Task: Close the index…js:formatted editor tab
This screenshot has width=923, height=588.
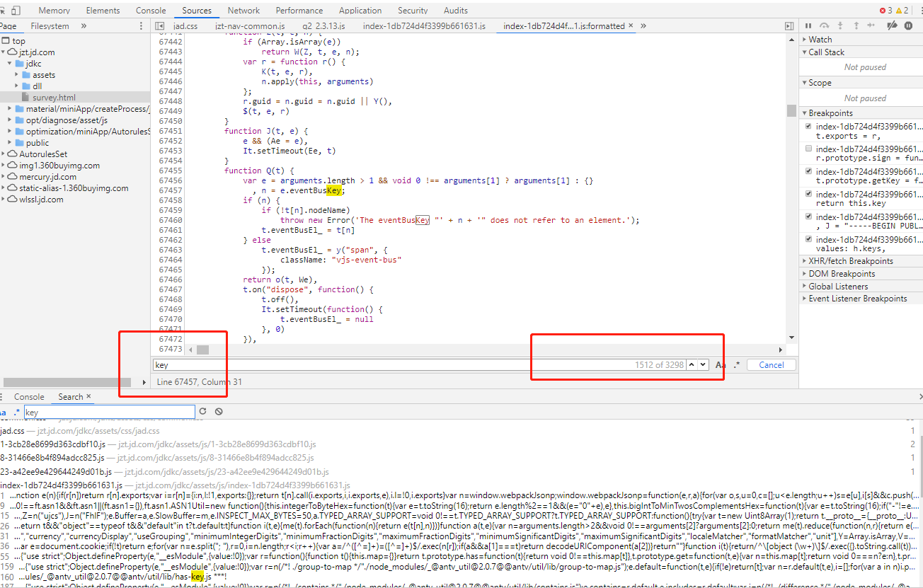Action: click(x=631, y=26)
